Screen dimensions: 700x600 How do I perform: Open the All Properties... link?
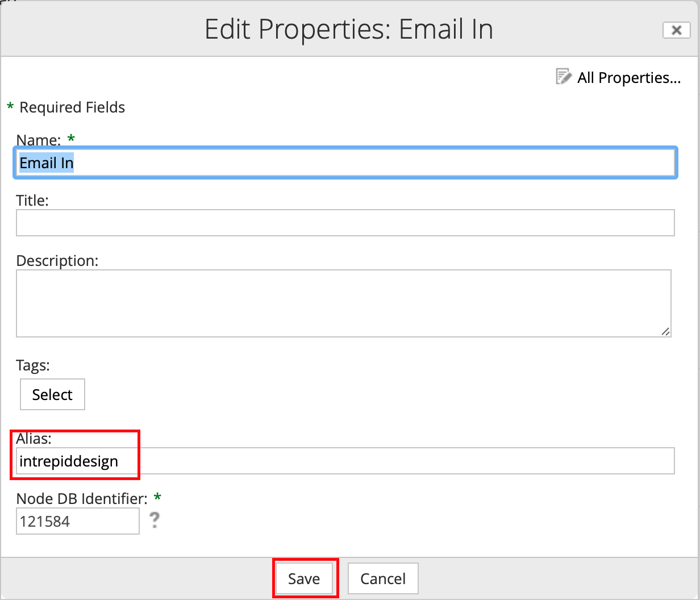628,78
